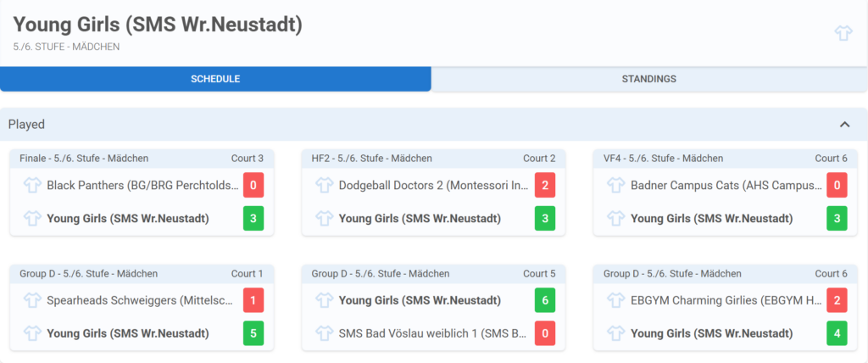868x363 pixels.
Task: Click the 'Court 1' label
Action: pos(248,274)
